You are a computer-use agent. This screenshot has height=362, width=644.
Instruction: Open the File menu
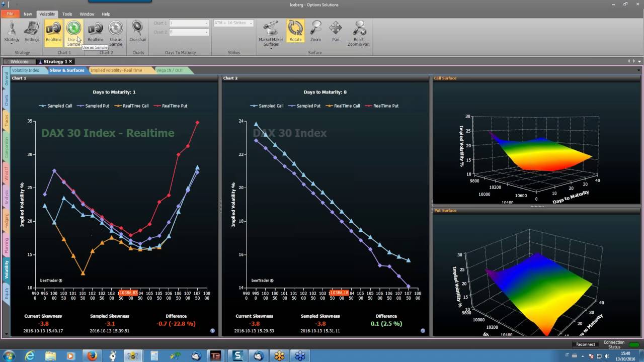10,14
